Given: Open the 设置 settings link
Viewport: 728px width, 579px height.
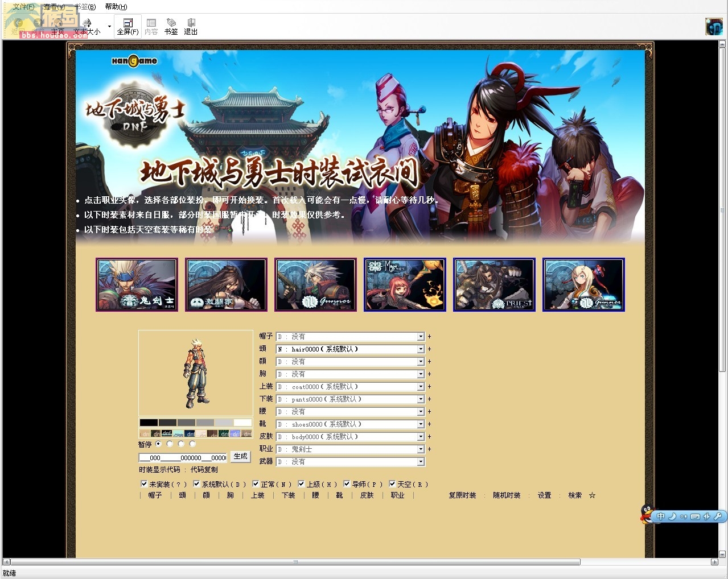Looking at the screenshot, I should [545, 495].
